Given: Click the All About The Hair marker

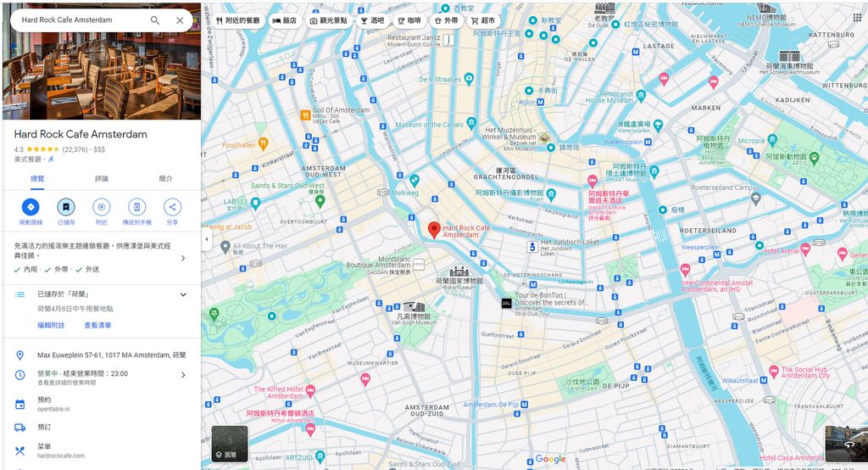Looking at the screenshot, I should click(225, 247).
